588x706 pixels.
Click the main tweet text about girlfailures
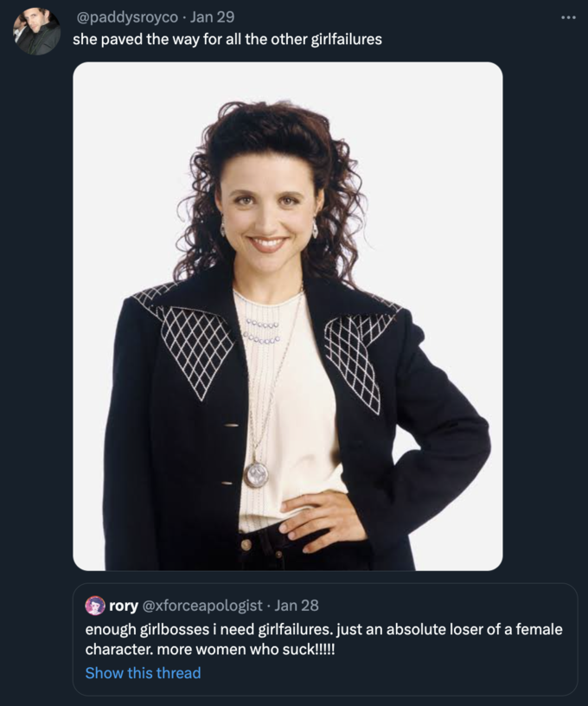click(x=227, y=40)
